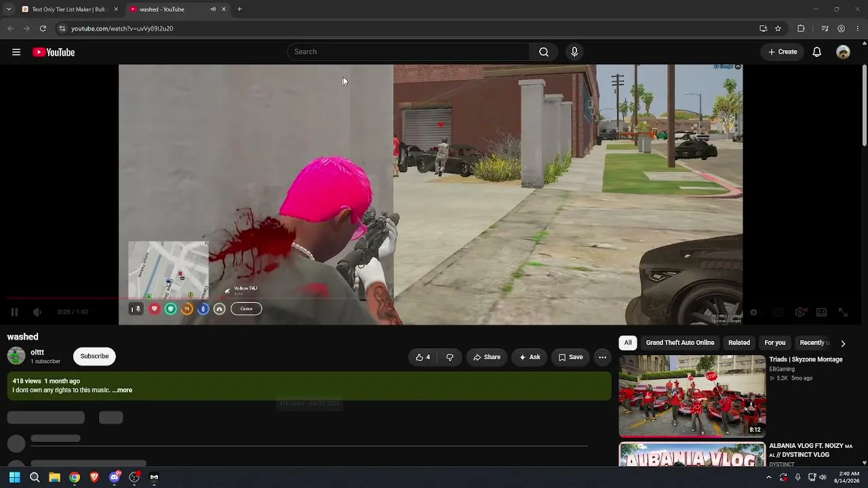The width and height of the screenshot is (868, 488).
Task: Close the washed - YouTube tab
Action: coord(224,9)
